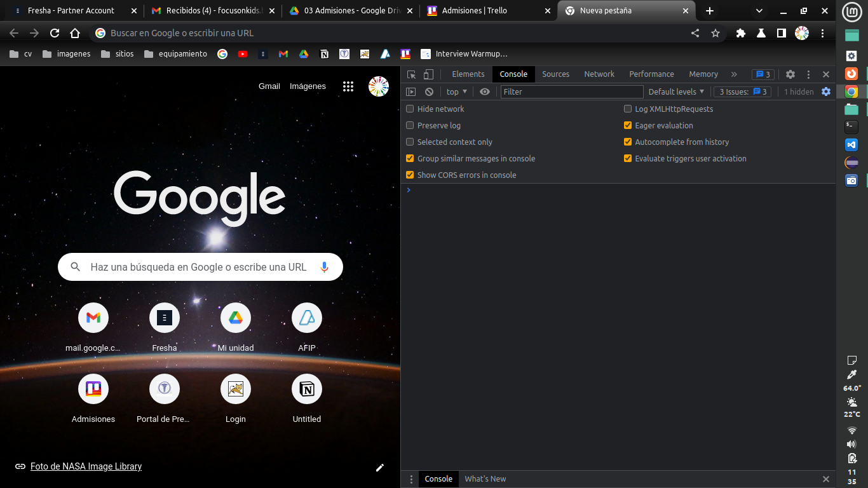Switch to the Network tab
This screenshot has width=868, height=488.
click(599, 74)
